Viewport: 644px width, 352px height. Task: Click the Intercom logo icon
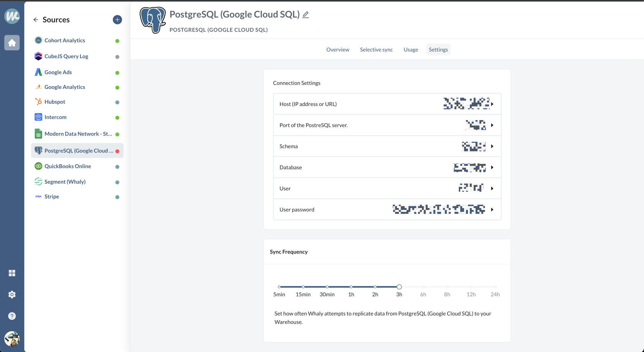click(x=38, y=117)
